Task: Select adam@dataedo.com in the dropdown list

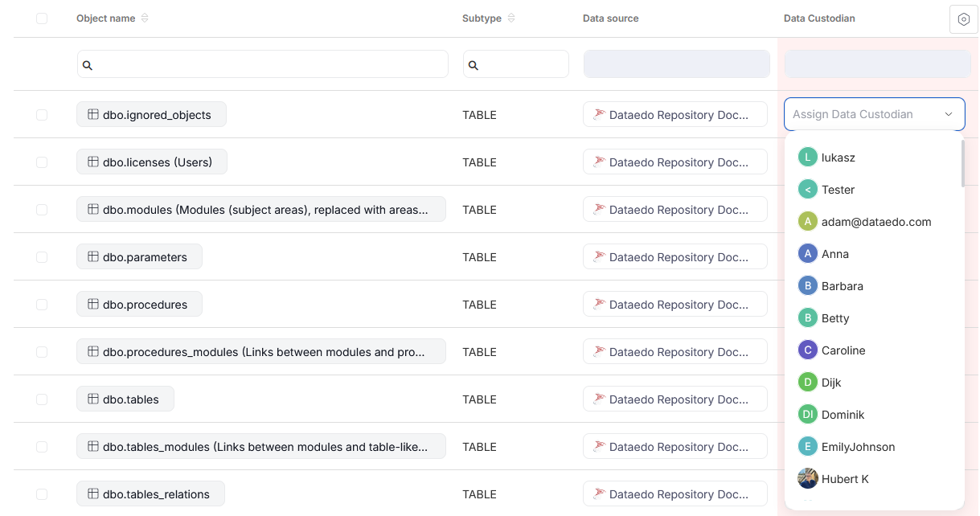Action: coord(875,222)
